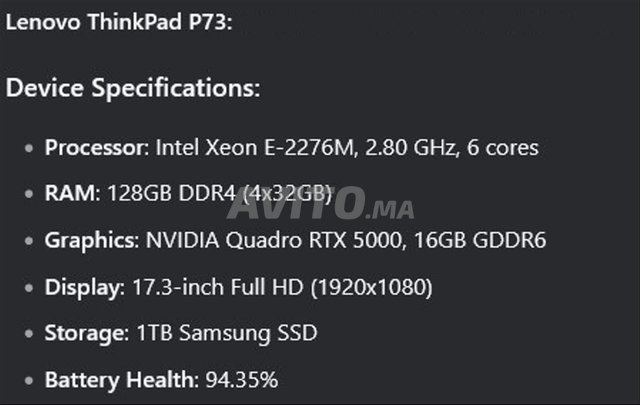Click the bold "Processor" label
The image size is (640, 405).
tap(96, 148)
